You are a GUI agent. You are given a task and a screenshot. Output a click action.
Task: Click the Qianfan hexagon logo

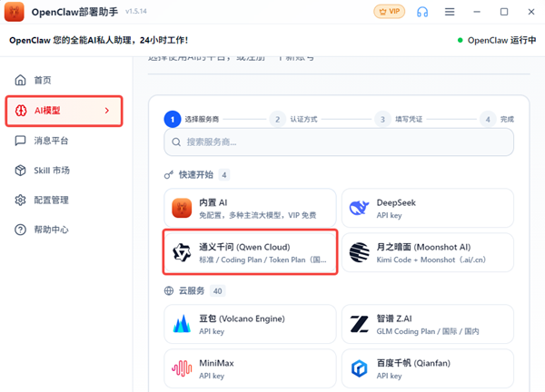tap(359, 368)
